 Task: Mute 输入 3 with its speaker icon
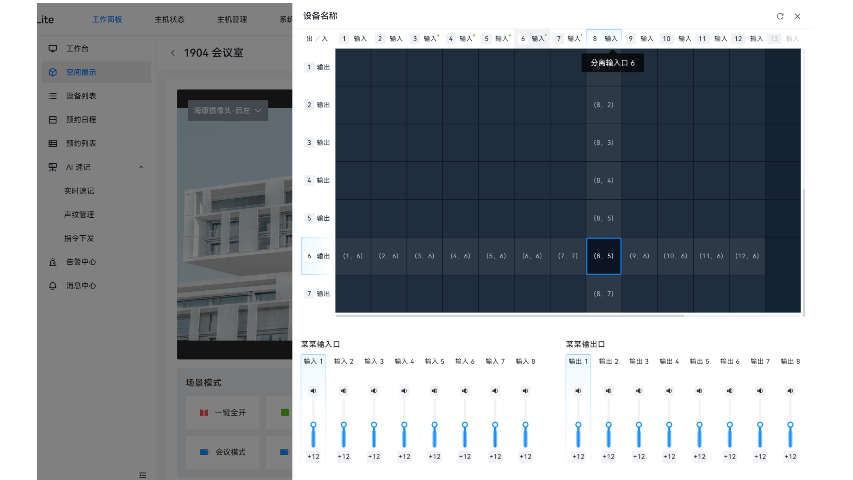click(x=374, y=391)
